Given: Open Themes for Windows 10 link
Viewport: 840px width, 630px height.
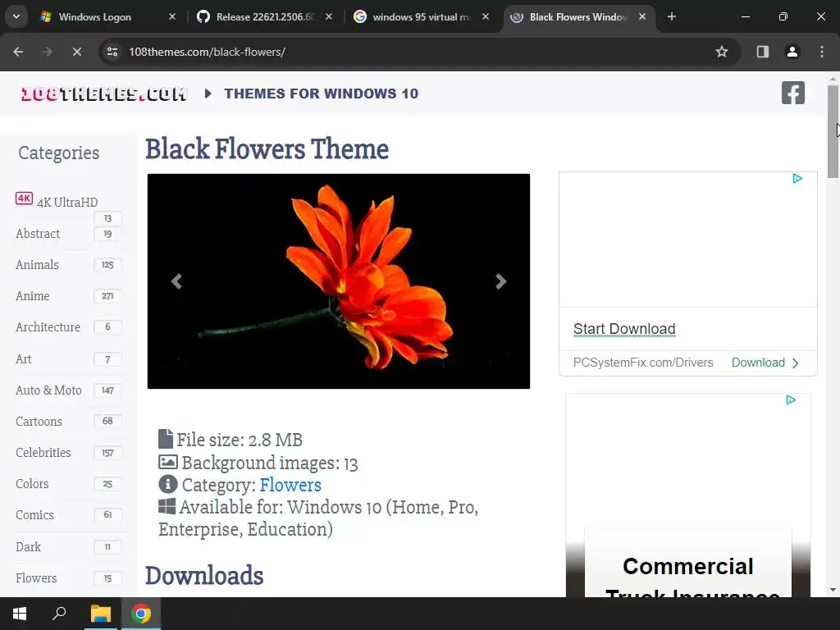Looking at the screenshot, I should pos(321,94).
